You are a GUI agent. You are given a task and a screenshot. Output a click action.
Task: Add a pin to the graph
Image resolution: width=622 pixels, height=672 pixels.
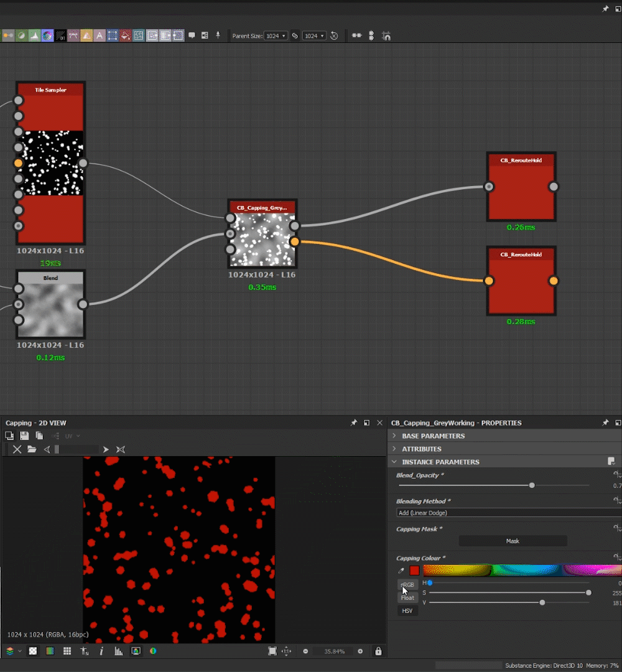coord(218,35)
